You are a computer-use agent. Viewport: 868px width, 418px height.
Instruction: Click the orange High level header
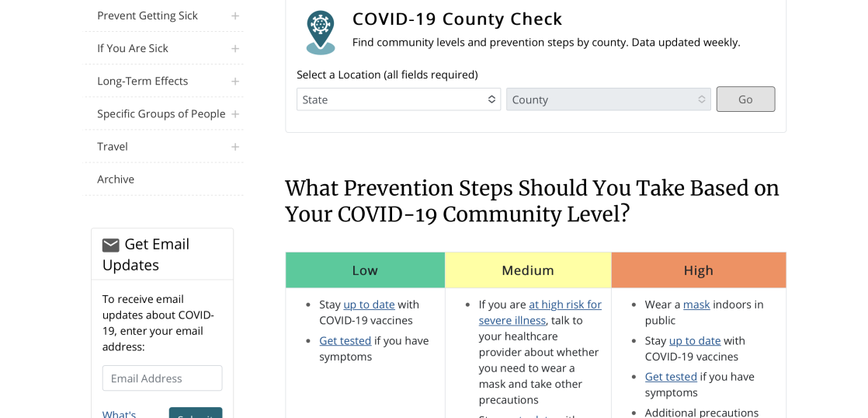pyautogui.click(x=698, y=270)
